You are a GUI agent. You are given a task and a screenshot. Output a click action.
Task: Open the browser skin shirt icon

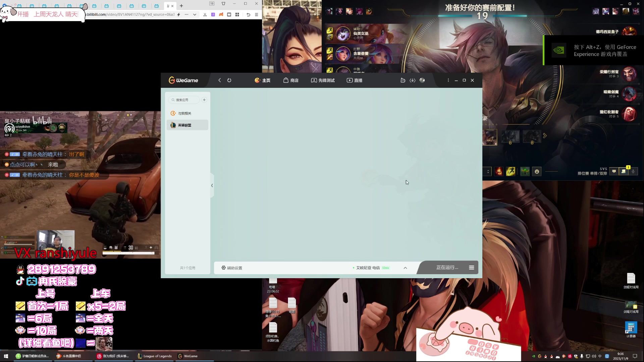pos(223,4)
